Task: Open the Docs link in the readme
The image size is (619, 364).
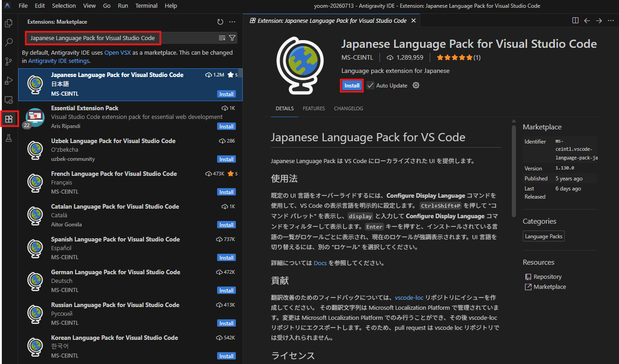Action: pos(320,263)
